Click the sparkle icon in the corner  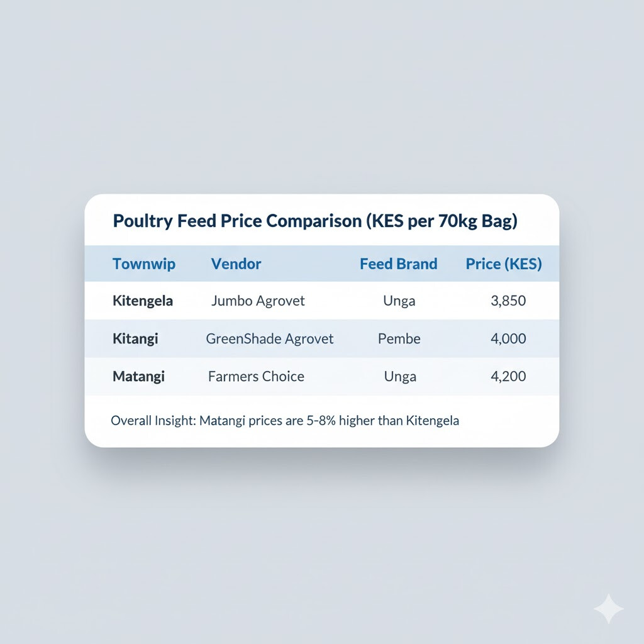pyautogui.click(x=608, y=609)
